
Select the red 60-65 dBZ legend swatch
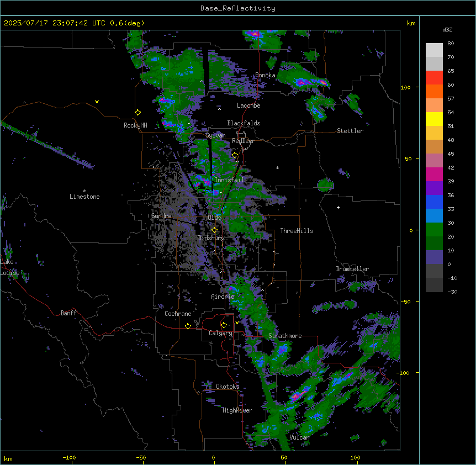[x=434, y=78]
